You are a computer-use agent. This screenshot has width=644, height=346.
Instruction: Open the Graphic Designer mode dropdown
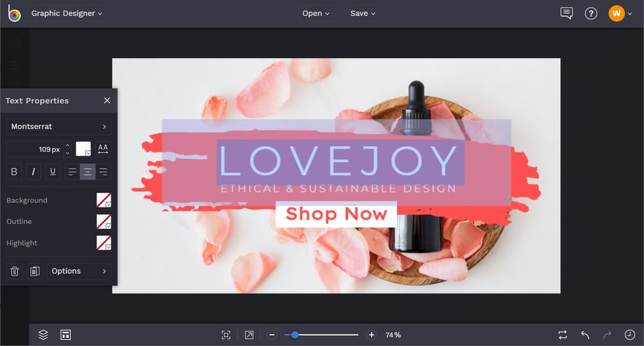[67, 13]
